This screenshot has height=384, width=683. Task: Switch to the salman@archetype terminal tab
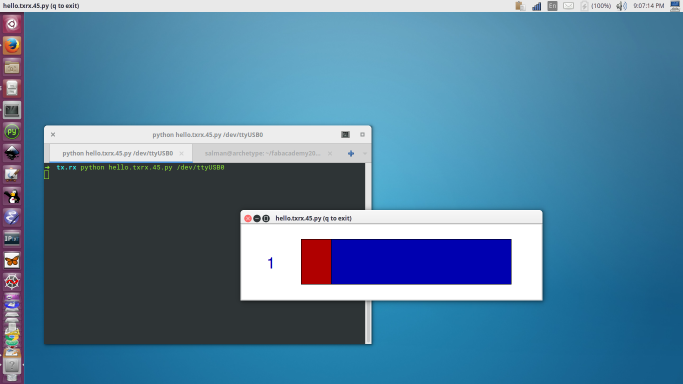[x=262, y=153]
